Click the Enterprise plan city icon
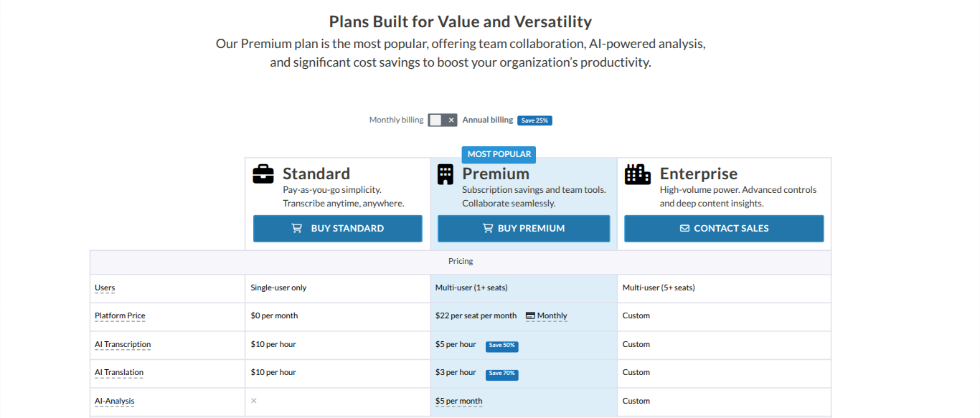980x418 pixels. pos(638,174)
